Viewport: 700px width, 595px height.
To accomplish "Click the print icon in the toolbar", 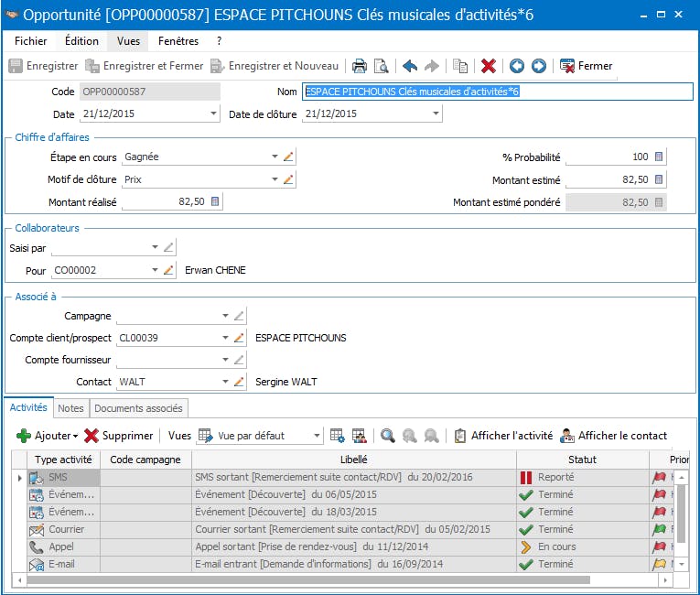I will coord(360,66).
